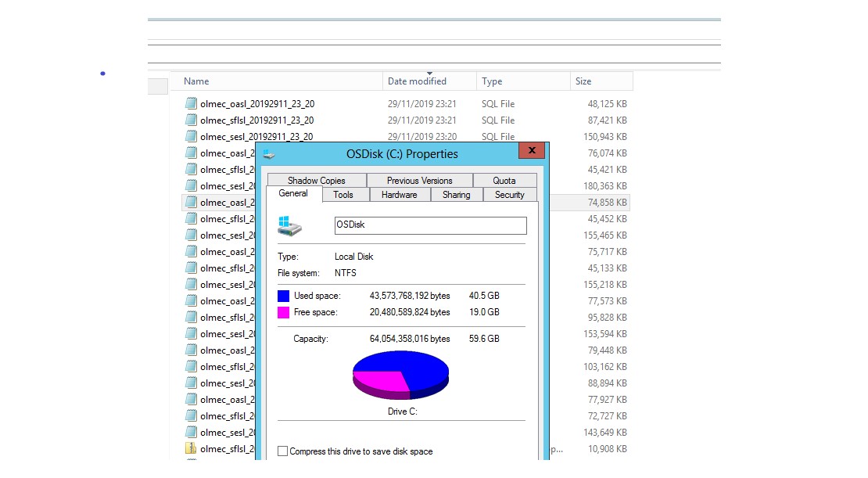This screenshot has height=478, width=868.
Task: Click the NTFS file system value
Action: (346, 273)
